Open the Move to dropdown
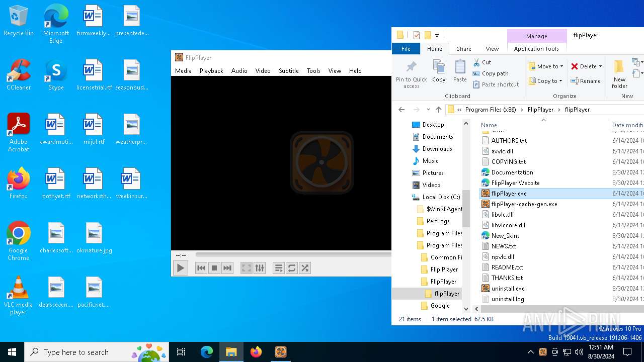644x362 pixels. [546, 66]
